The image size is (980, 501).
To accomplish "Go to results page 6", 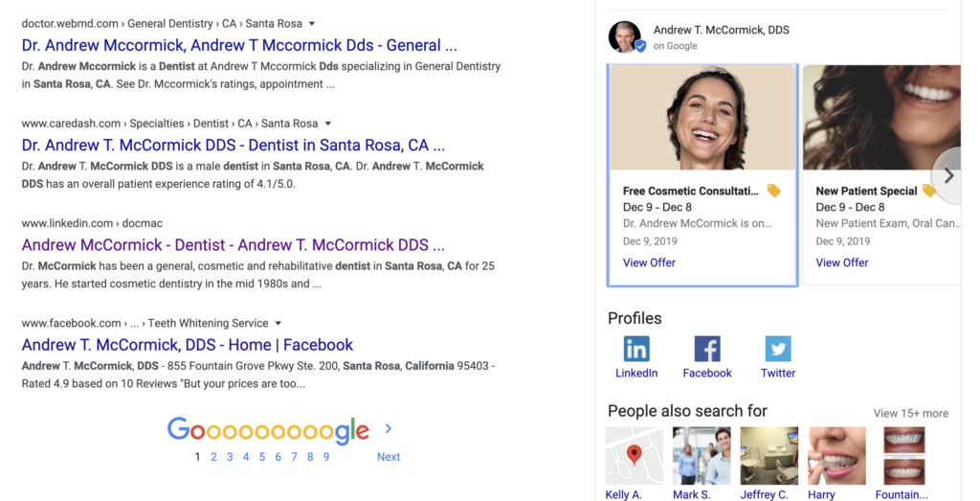I will tap(278, 457).
